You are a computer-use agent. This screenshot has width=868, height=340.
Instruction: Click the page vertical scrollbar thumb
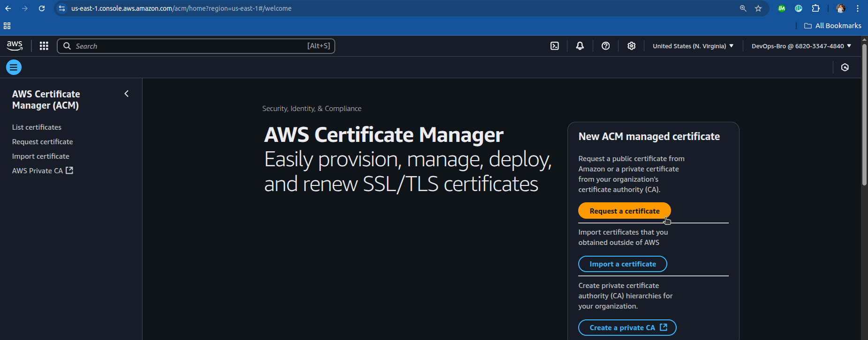864,116
